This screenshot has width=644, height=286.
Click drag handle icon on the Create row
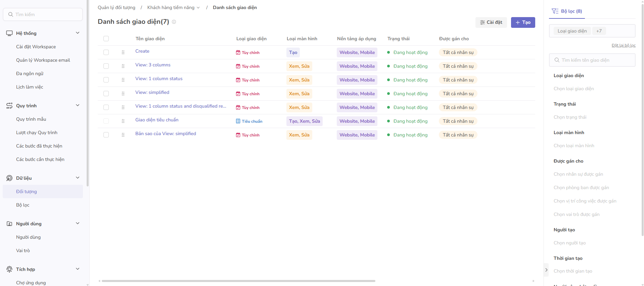click(123, 52)
